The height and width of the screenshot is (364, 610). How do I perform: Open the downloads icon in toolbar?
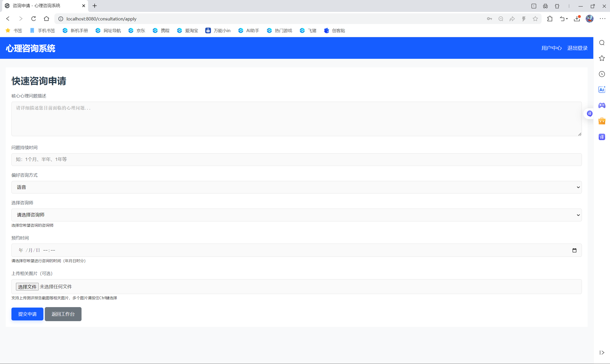point(577,19)
